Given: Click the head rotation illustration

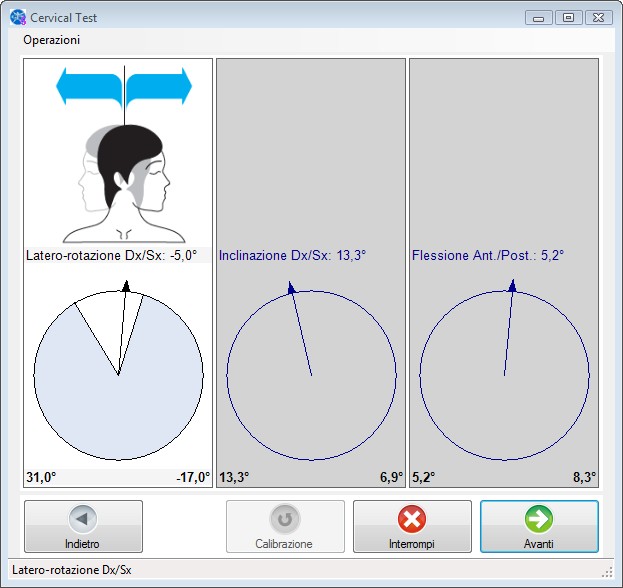Looking at the screenshot, I should coord(124,184).
